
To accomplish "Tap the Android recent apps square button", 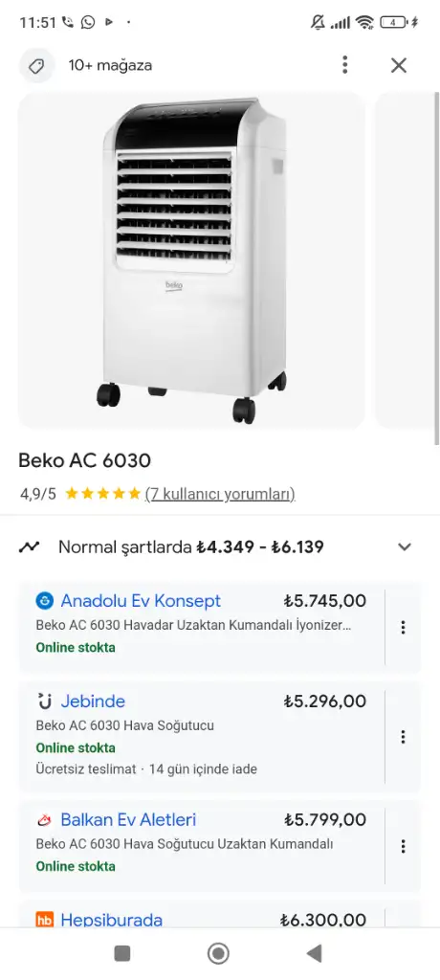I will [122, 954].
